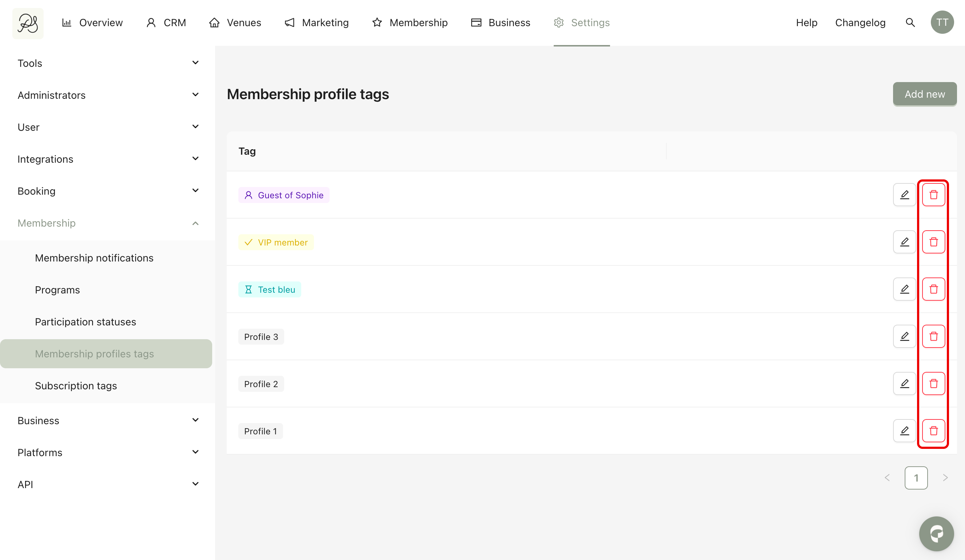Open the chat support bubble

coord(936,533)
